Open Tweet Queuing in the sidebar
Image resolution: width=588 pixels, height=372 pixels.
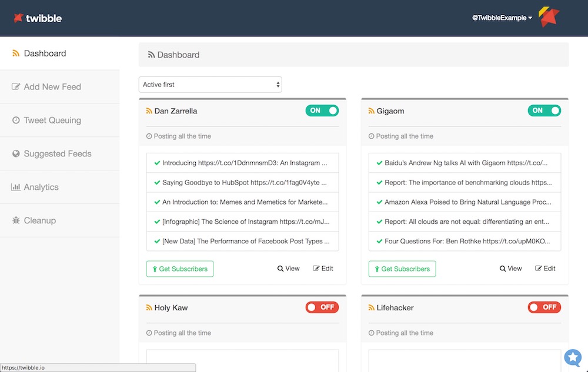pyautogui.click(x=59, y=120)
